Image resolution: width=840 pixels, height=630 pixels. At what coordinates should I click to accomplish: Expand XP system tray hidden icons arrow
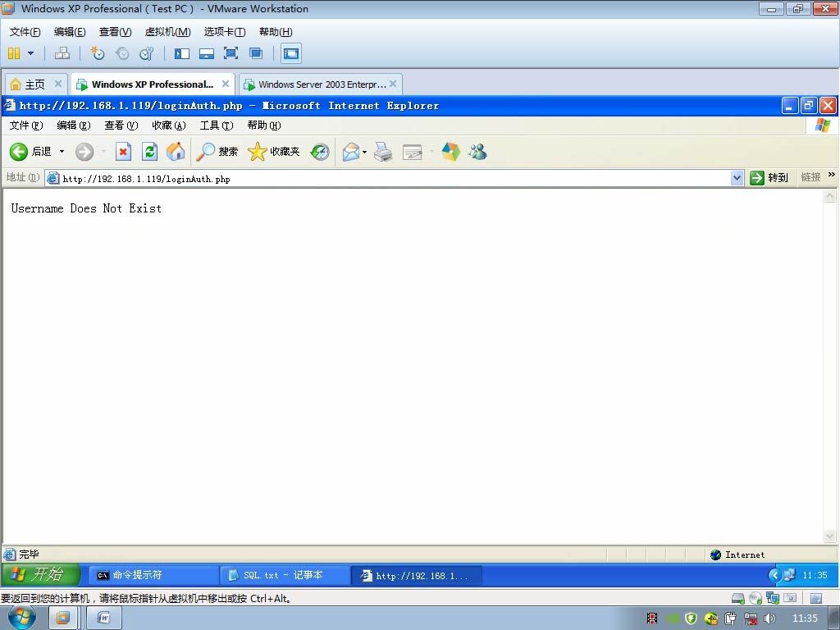tap(774, 575)
